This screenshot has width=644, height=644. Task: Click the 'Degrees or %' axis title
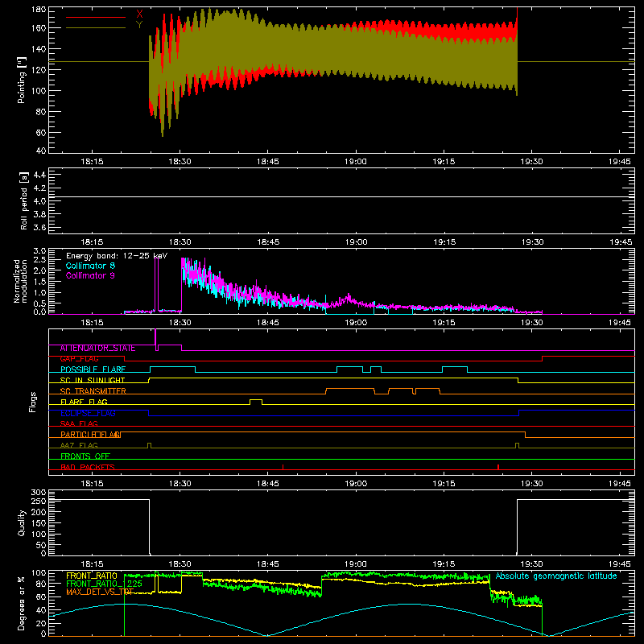pyautogui.click(x=22, y=603)
